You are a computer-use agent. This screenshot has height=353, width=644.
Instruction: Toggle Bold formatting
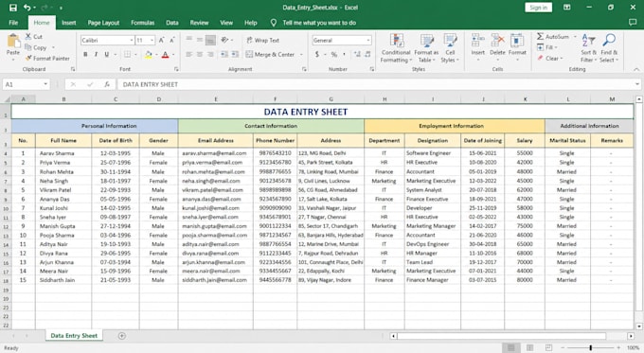[x=85, y=54]
